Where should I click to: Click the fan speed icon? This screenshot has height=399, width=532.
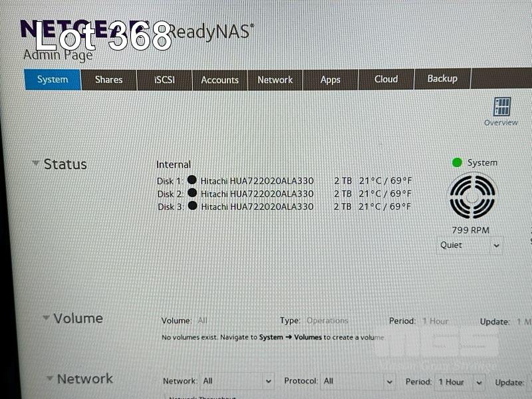(x=473, y=196)
